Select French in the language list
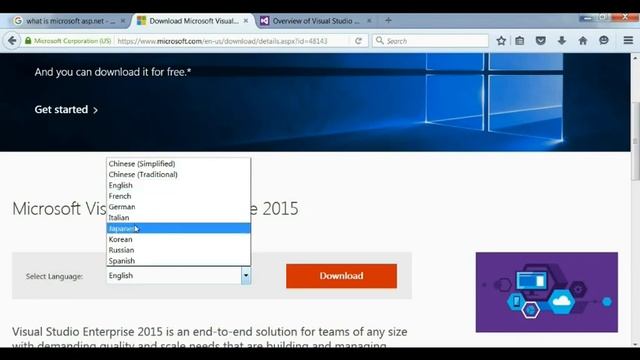640x360 pixels. point(178,196)
